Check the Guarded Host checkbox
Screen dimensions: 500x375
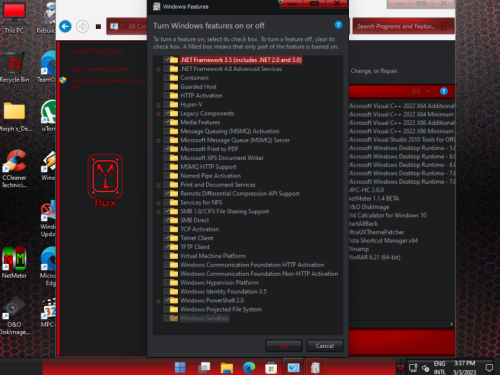(166, 87)
